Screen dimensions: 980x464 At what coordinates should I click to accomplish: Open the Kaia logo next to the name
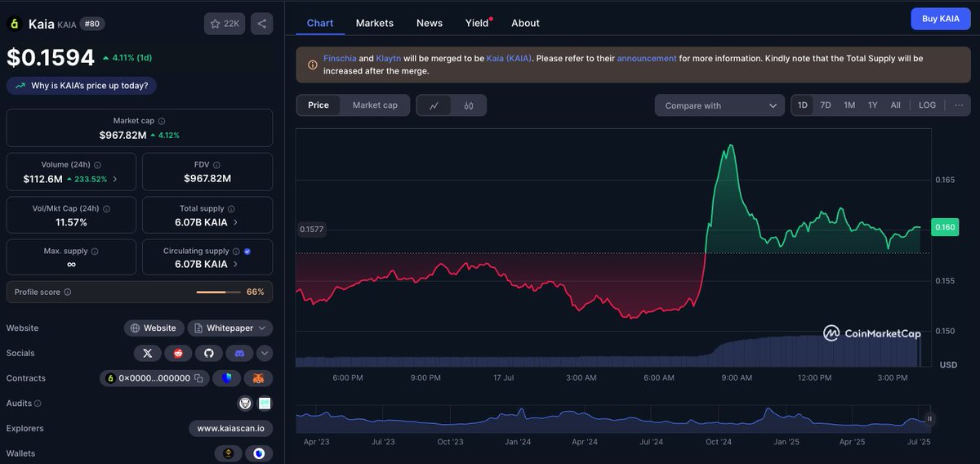click(14, 24)
